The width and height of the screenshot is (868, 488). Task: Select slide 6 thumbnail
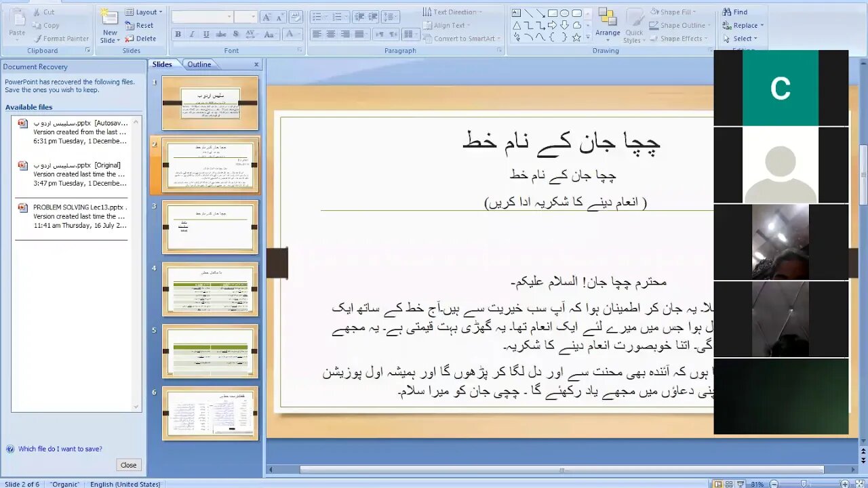[x=210, y=413]
